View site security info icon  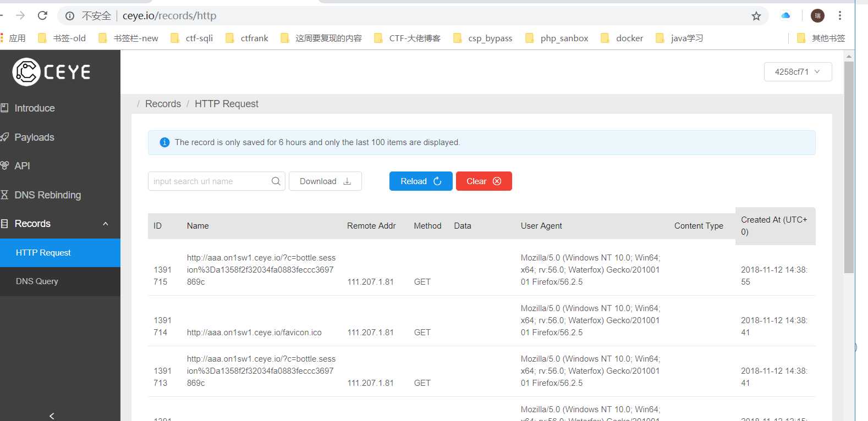tap(70, 16)
